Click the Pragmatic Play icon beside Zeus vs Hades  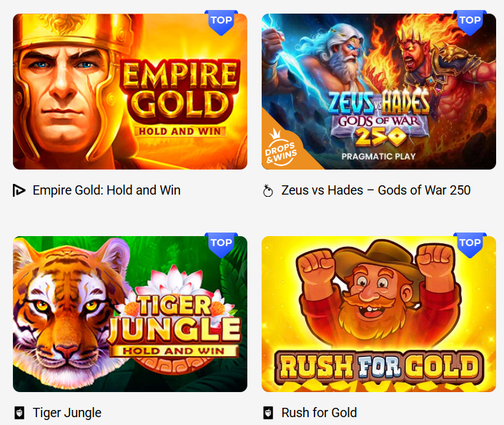(268, 190)
